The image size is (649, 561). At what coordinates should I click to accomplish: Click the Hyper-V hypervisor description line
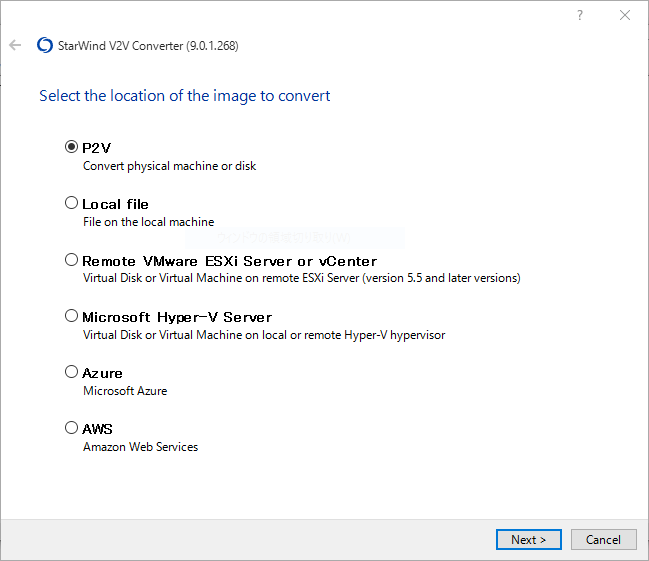coord(264,335)
